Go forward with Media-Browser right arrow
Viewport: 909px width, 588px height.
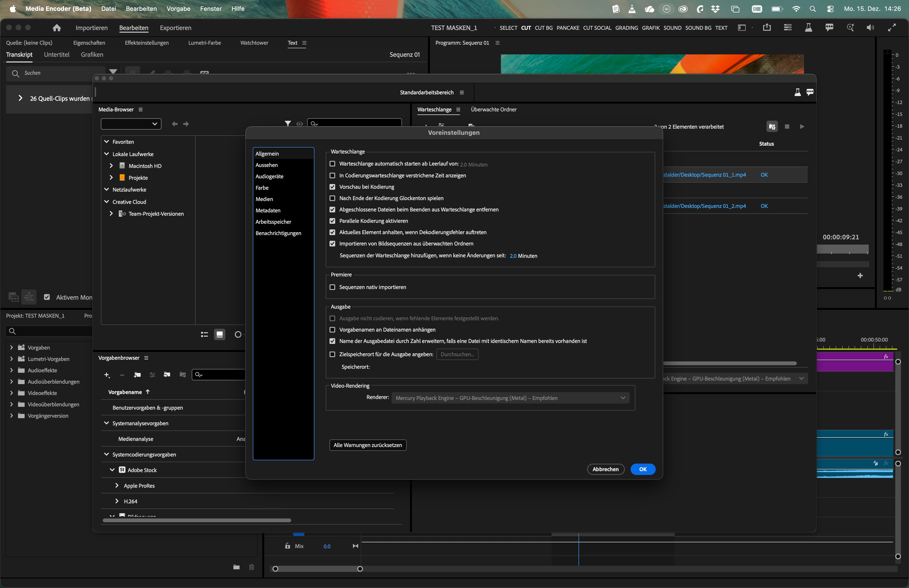pos(186,124)
